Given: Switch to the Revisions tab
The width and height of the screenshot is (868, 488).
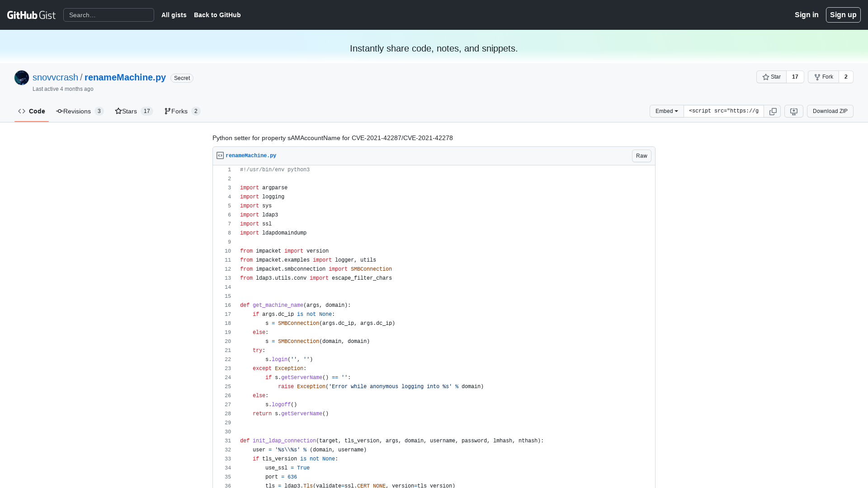Looking at the screenshot, I should click(80, 111).
